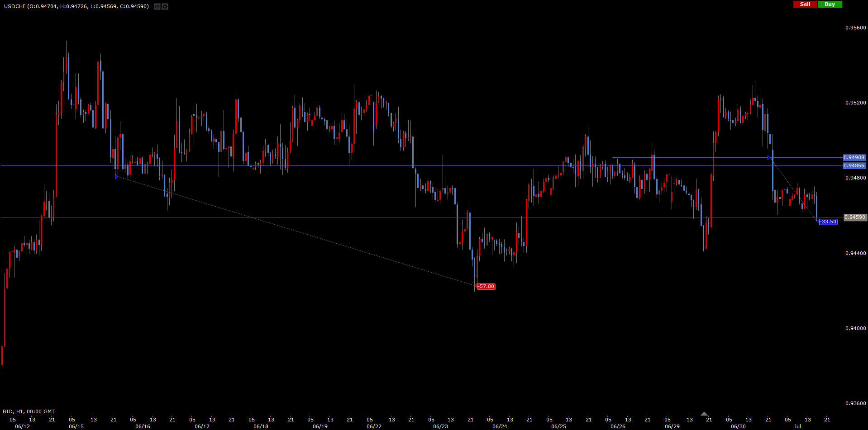Click the 0.94000 price axis label
This screenshot has width=868, height=430.
(855, 328)
